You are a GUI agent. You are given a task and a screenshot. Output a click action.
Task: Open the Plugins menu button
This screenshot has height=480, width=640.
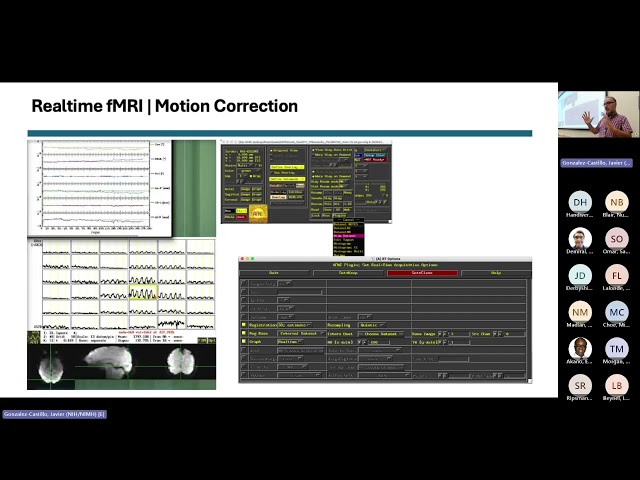340,216
